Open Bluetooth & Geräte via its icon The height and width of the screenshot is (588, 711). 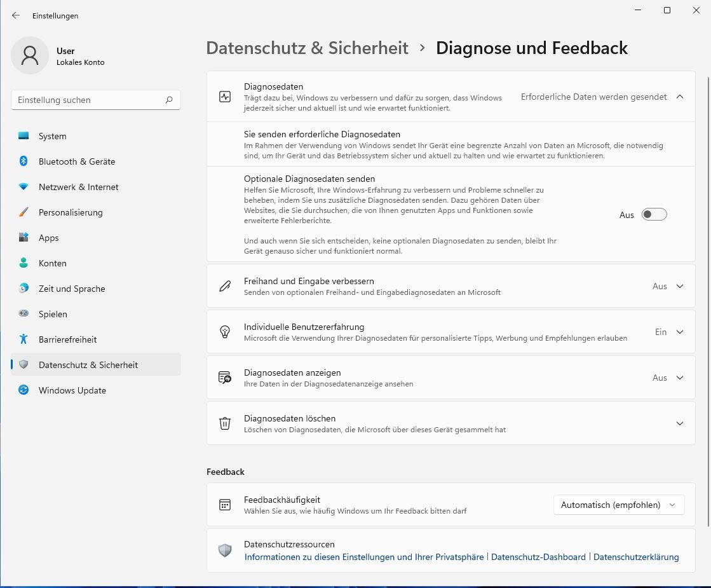(24, 161)
